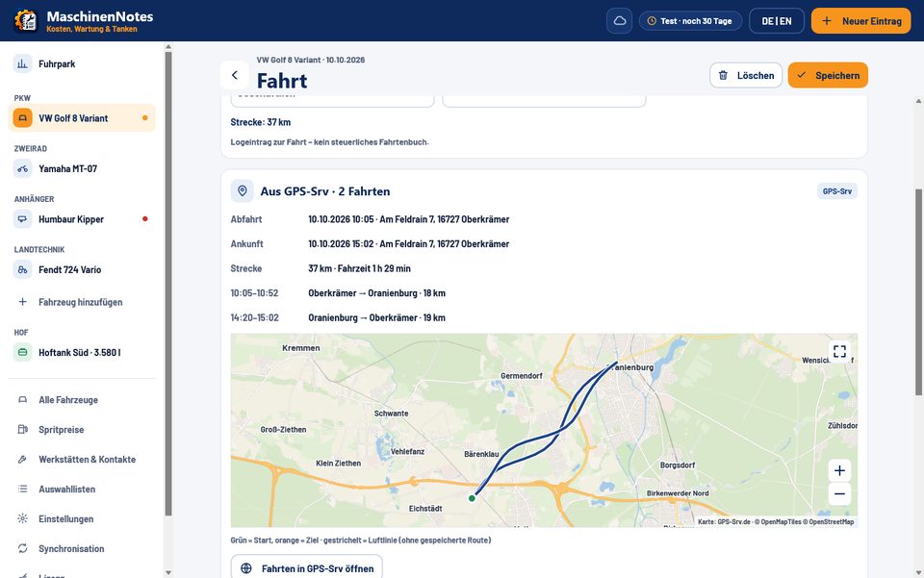Open Synchronisation page

[81, 548]
